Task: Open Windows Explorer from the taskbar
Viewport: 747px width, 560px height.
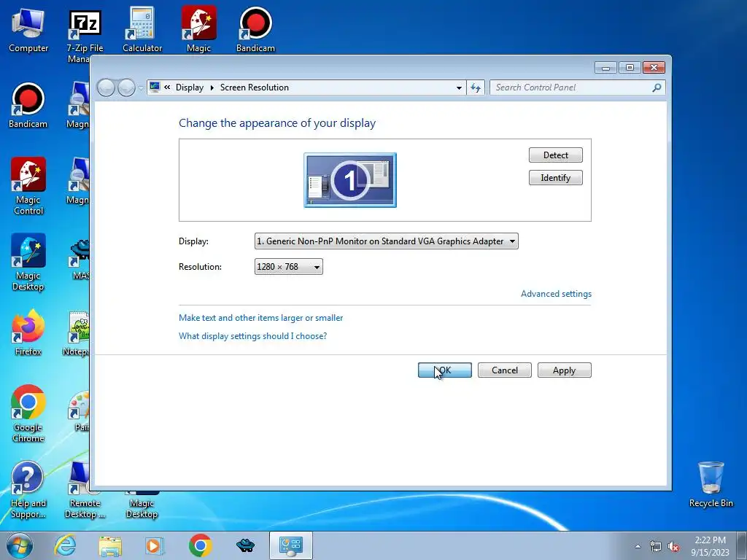Action: point(110,545)
